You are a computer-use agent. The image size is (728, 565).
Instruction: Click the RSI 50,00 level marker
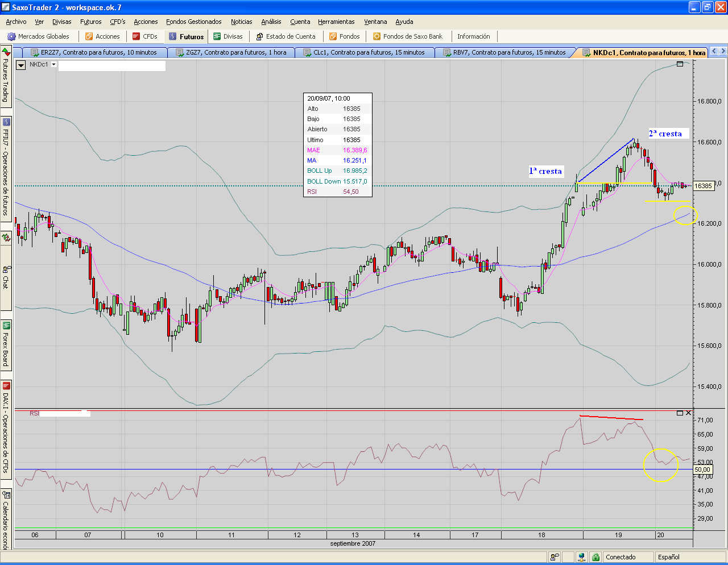point(702,470)
